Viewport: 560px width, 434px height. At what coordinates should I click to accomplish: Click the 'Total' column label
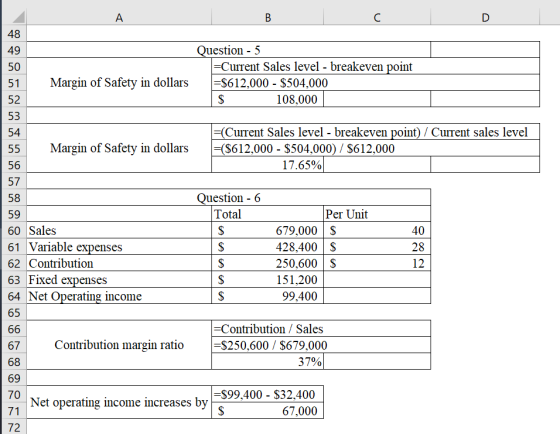[x=268, y=214]
